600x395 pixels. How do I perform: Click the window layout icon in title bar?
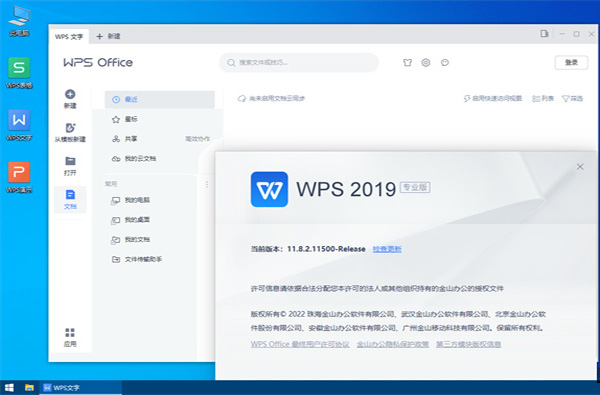pos(544,34)
